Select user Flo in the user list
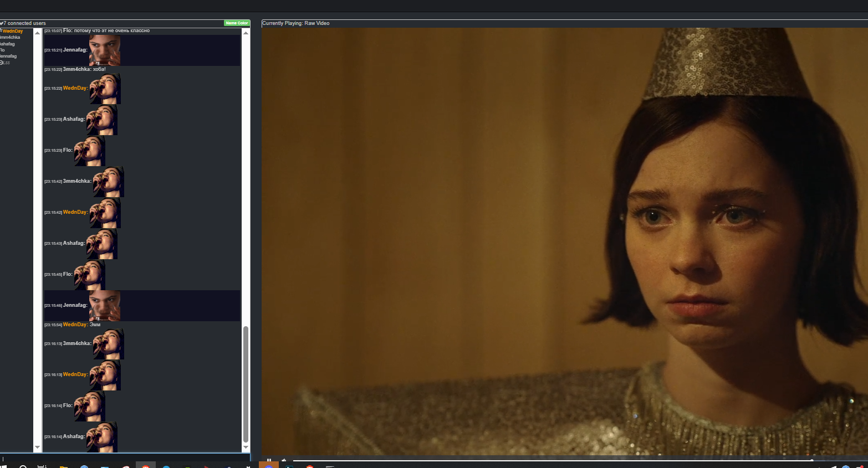 pos(3,50)
